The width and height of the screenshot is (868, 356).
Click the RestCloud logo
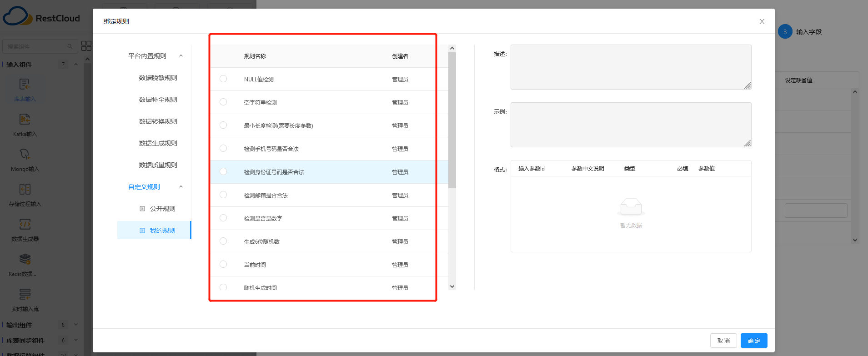tap(41, 17)
